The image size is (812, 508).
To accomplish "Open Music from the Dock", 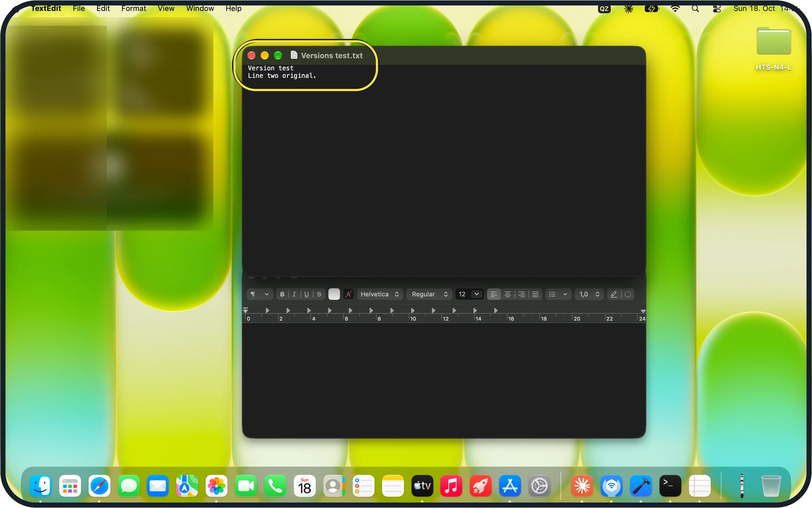I will click(x=451, y=486).
